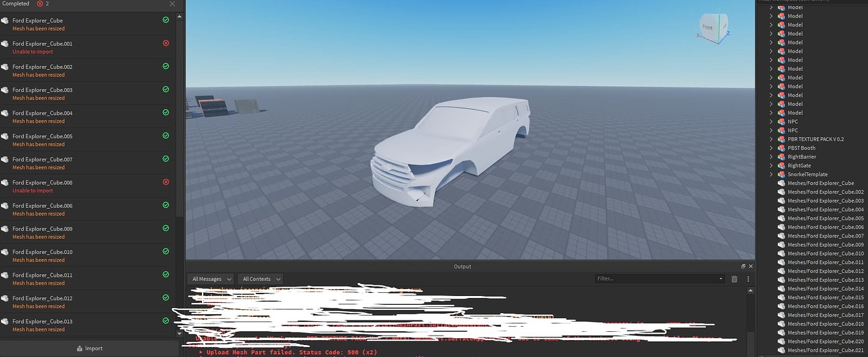868x357 pixels.
Task: Click the Import button
Action: [89, 348]
